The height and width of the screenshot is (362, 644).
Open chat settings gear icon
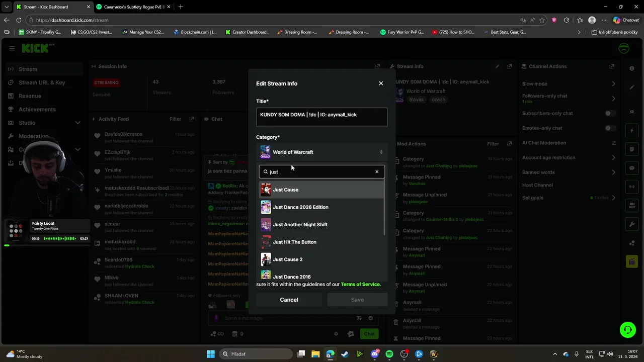[336, 334]
